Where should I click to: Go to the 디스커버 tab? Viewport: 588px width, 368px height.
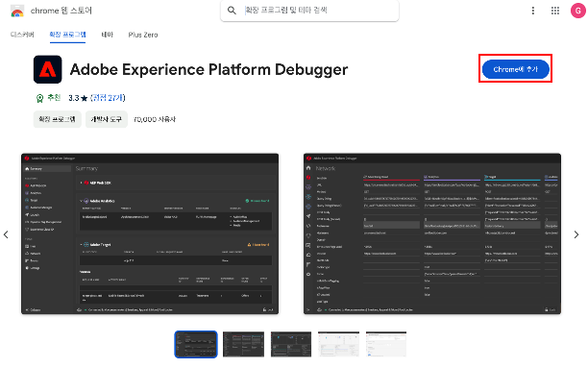click(x=22, y=35)
